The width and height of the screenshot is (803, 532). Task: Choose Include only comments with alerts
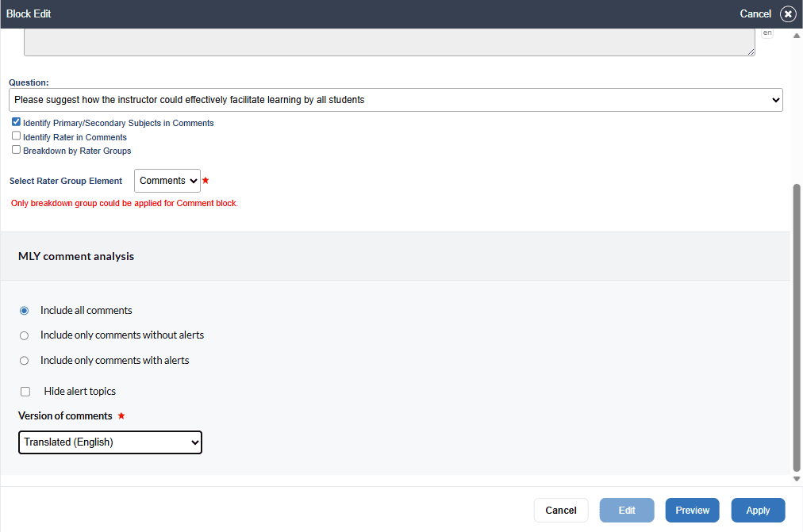coord(24,361)
